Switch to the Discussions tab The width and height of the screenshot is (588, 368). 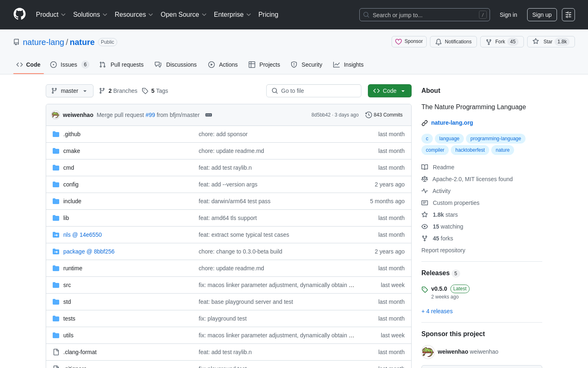click(176, 65)
